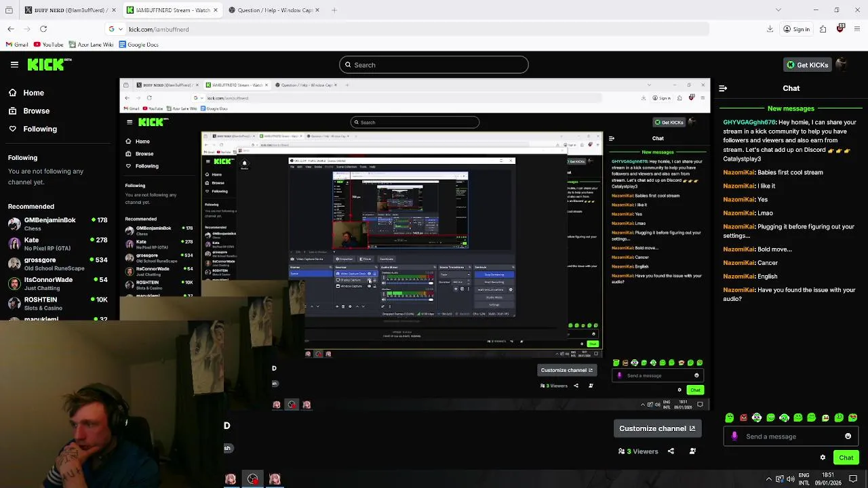Click the Windows volume tray icon

click(790, 479)
